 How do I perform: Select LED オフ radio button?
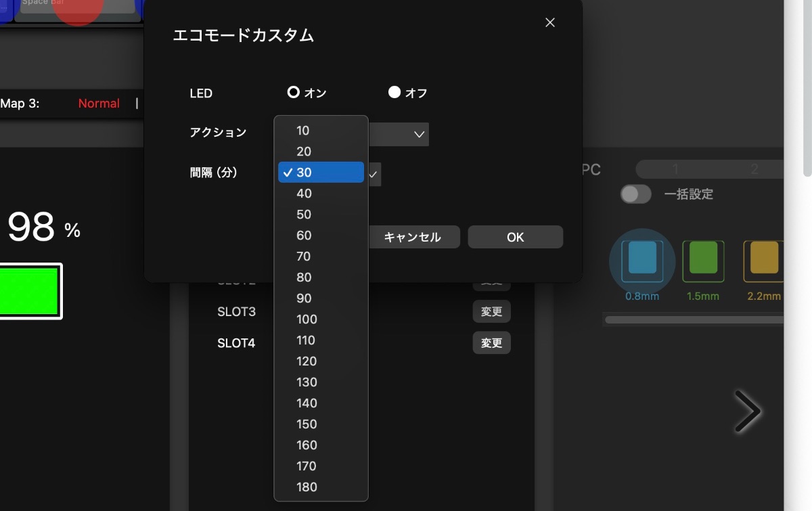[394, 92]
